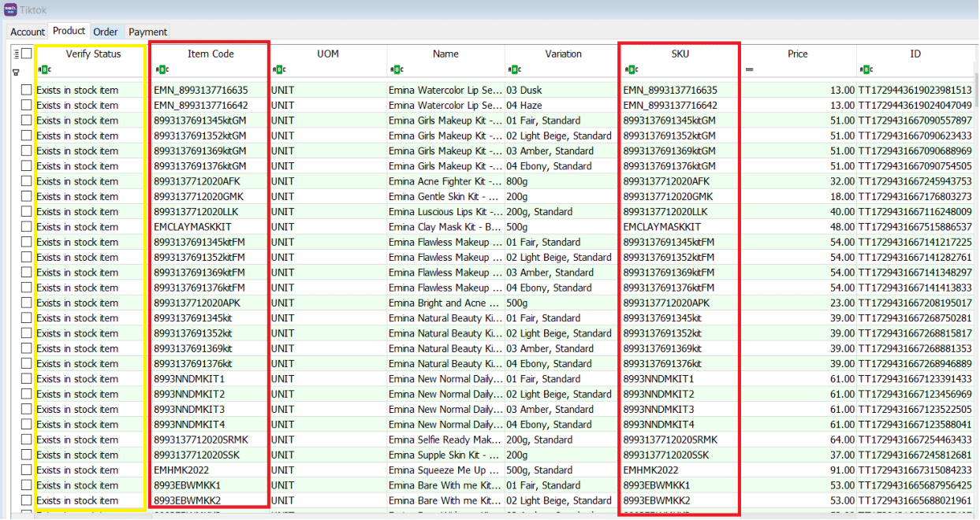Click the Item Code filter operator icon
Viewport: 980px width, 520px height.
click(x=160, y=70)
